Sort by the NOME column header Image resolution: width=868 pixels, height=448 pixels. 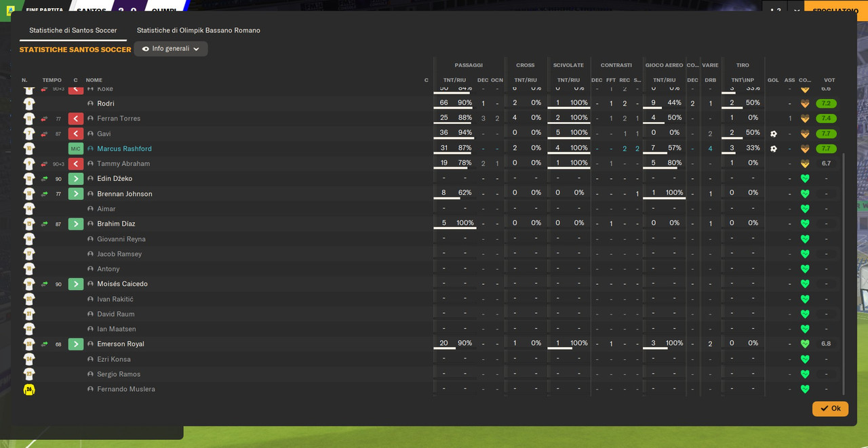94,80
